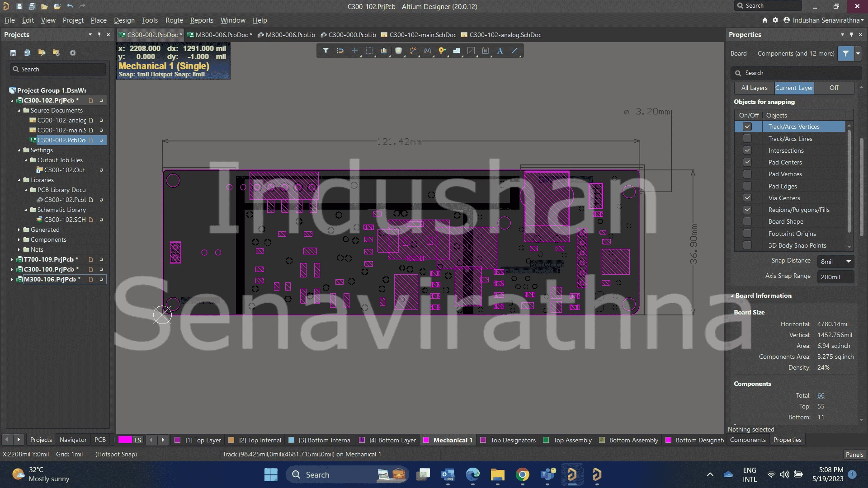Select the Place Line tool
This screenshot has width=868, height=488.
(514, 51)
